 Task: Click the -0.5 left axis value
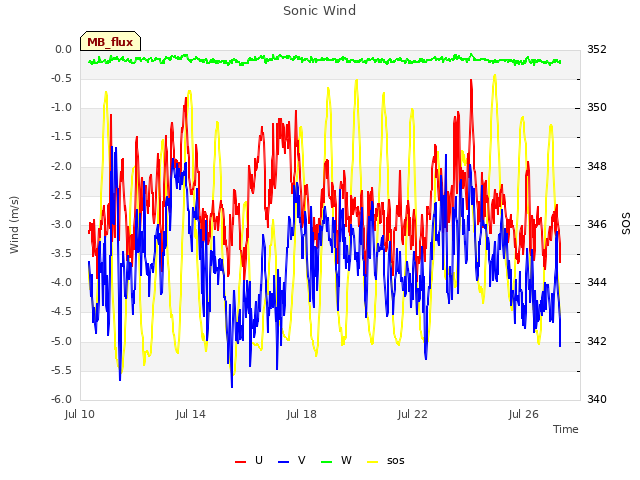(x=61, y=78)
